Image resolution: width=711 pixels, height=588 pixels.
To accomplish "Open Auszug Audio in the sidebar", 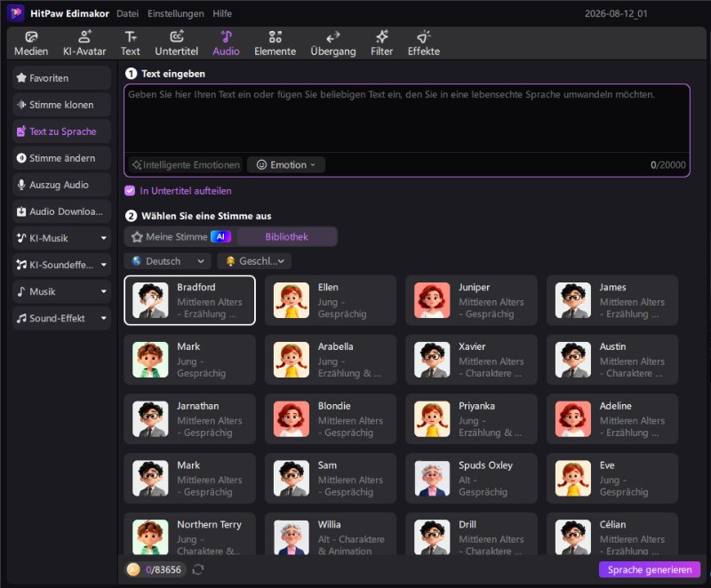I will (x=61, y=185).
